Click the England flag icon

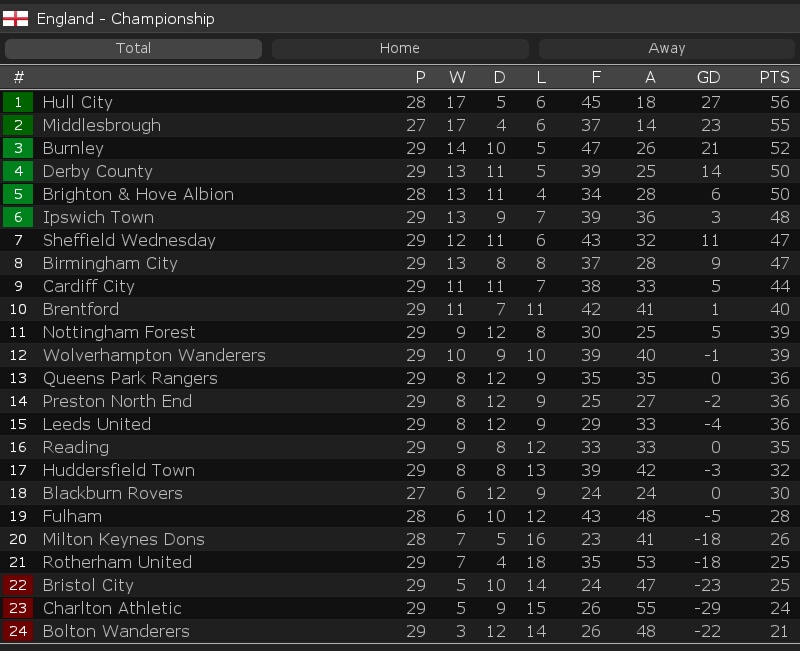click(15, 19)
